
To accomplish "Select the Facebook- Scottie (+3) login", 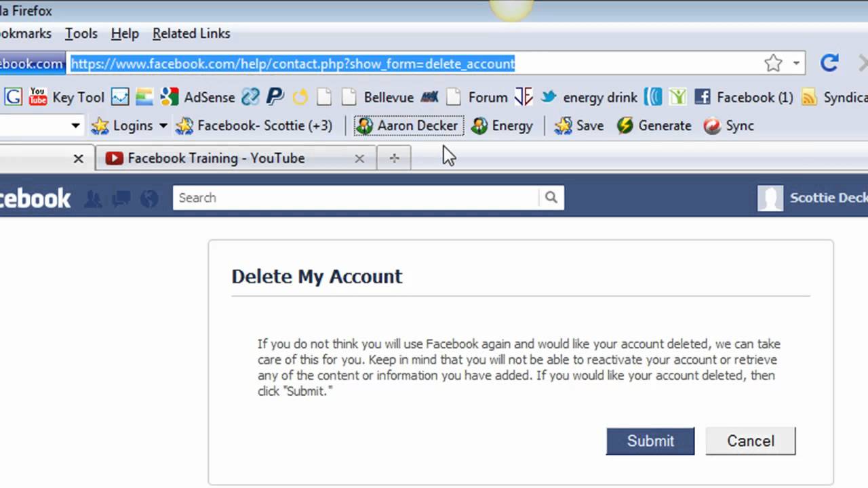I will point(254,125).
